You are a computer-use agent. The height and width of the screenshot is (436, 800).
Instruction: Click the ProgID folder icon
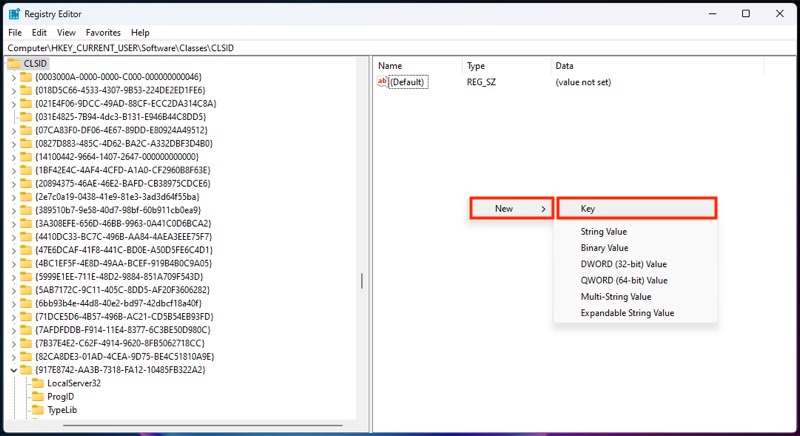point(38,396)
